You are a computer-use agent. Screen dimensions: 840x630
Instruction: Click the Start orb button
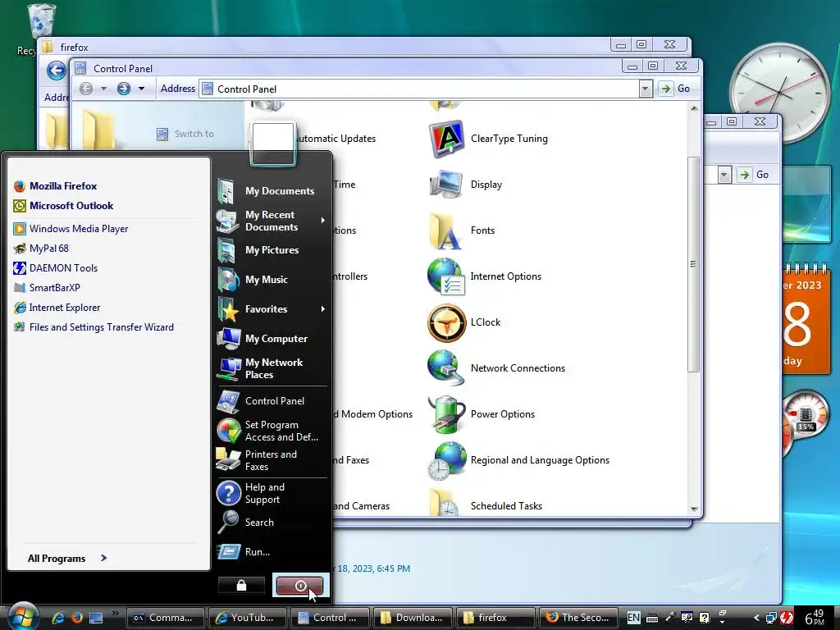click(23, 617)
